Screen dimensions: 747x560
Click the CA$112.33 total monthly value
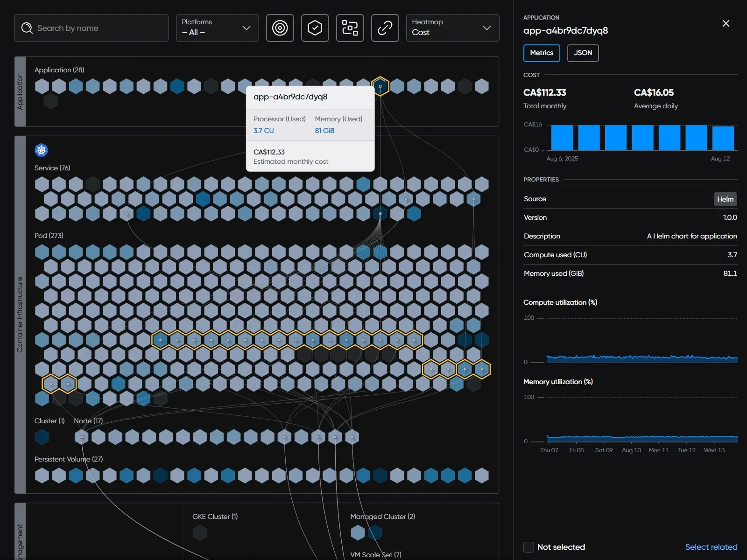(544, 92)
